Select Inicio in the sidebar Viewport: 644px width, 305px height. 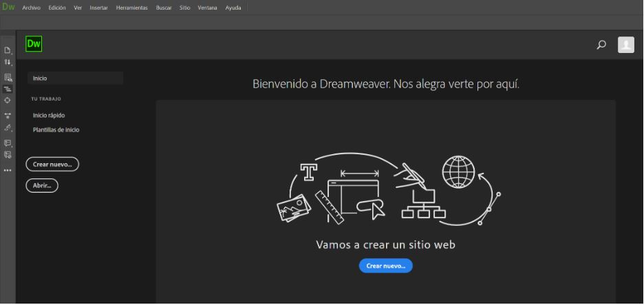[75, 78]
